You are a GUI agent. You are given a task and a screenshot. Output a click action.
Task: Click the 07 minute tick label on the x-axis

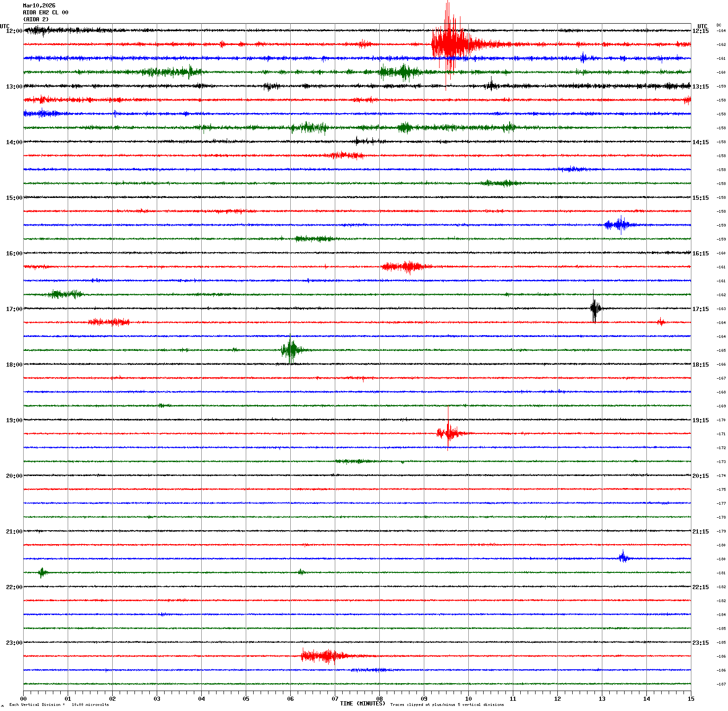pos(335,699)
